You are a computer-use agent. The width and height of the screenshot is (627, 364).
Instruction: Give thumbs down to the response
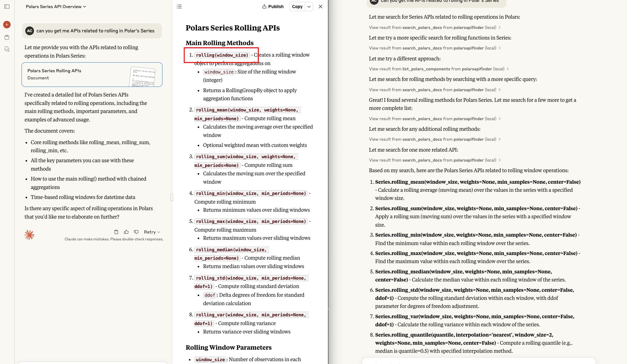pyautogui.click(x=136, y=232)
